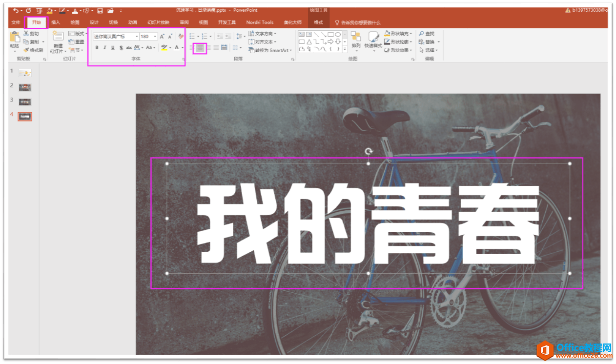Open the font size dropdown
The width and height of the screenshot is (616, 364).
[x=154, y=36]
